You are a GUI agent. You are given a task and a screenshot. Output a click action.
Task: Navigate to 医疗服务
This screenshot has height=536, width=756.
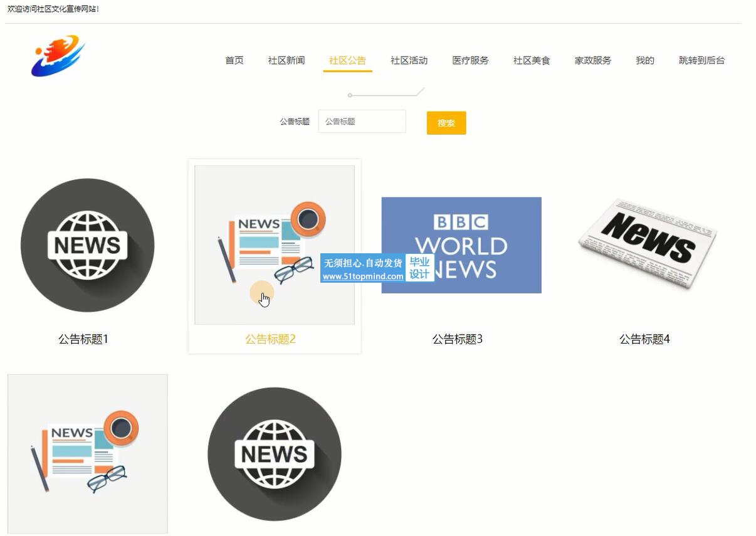pos(471,60)
